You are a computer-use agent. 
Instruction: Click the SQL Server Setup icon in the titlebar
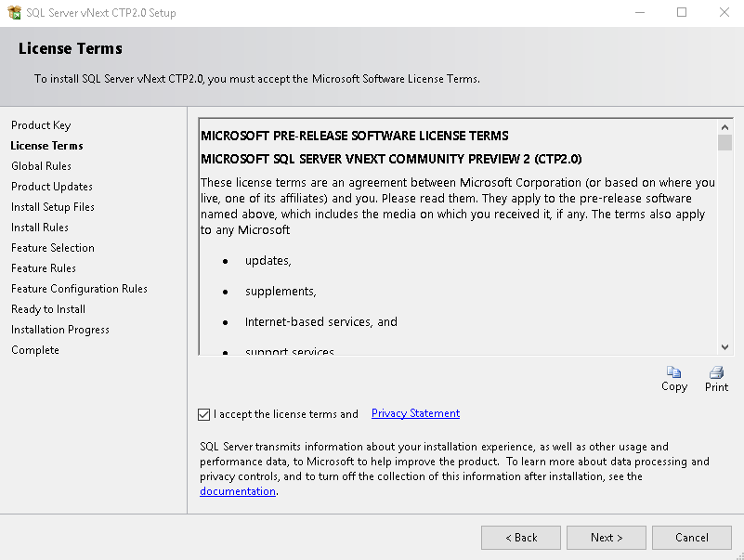tap(15, 12)
